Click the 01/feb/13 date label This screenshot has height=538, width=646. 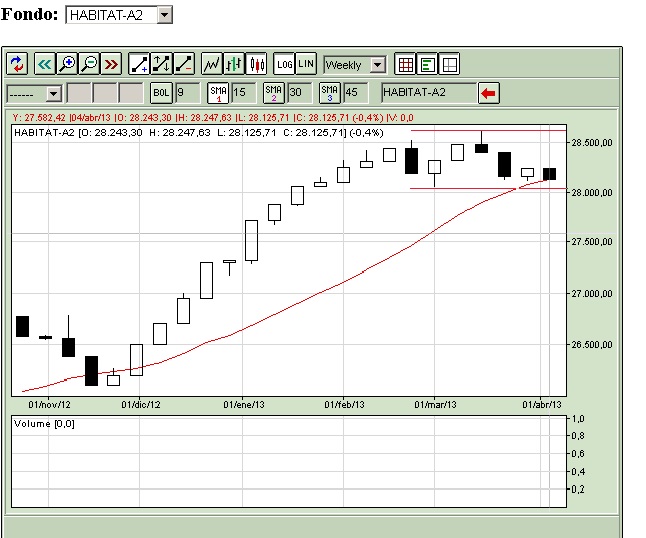tap(344, 405)
